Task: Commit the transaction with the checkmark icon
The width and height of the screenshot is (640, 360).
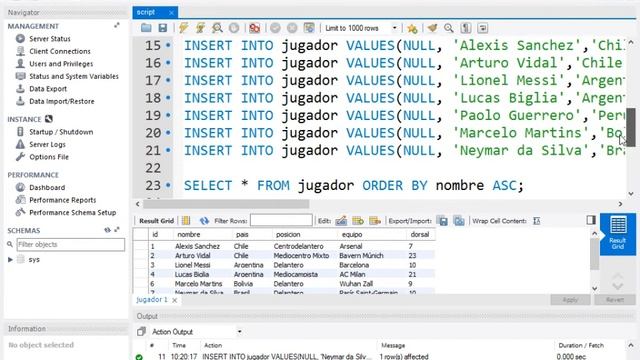Action: coord(275,28)
